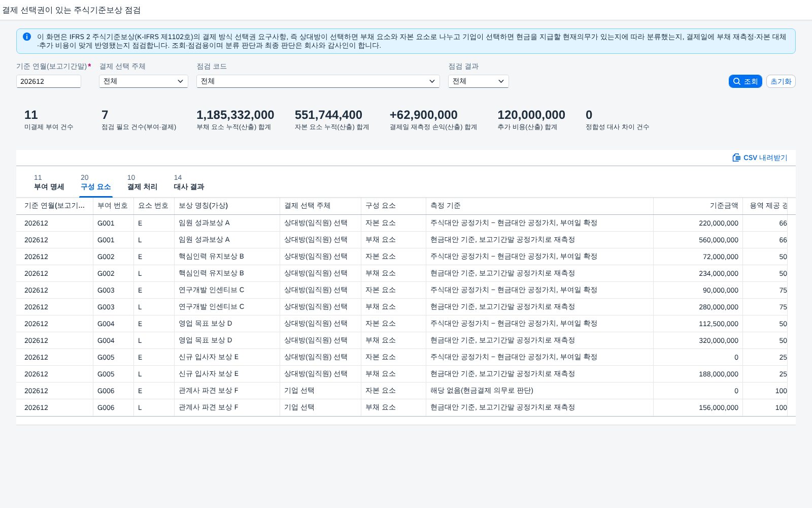Click the info icon in the notice banner
The width and height of the screenshot is (812, 508).
click(27, 37)
